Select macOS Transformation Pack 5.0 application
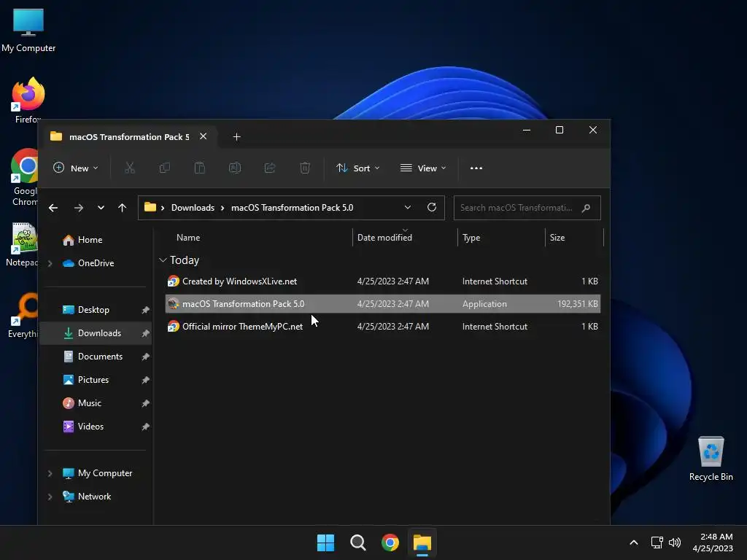The height and width of the screenshot is (560, 747). point(382,304)
